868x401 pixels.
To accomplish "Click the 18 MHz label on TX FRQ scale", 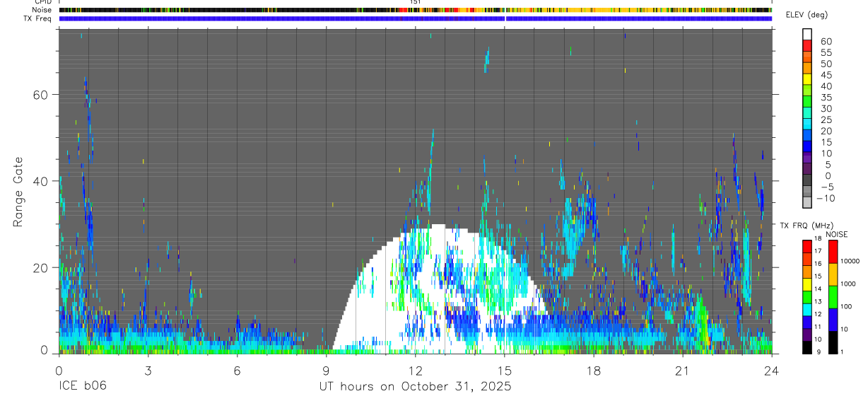I will click(x=818, y=238).
